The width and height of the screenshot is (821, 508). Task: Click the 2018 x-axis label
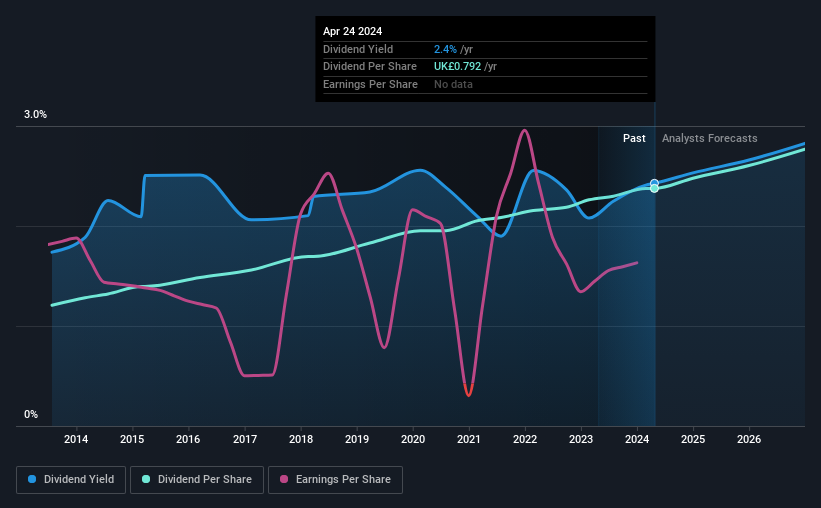click(x=301, y=439)
